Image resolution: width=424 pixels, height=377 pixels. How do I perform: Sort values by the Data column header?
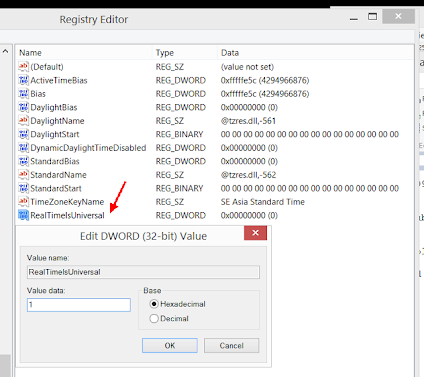pos(315,53)
